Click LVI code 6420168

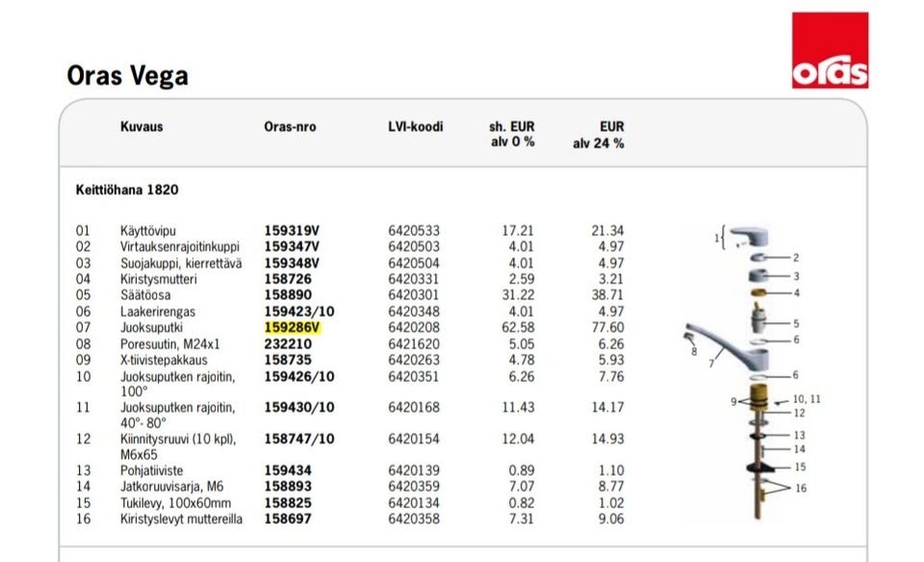[414, 407]
